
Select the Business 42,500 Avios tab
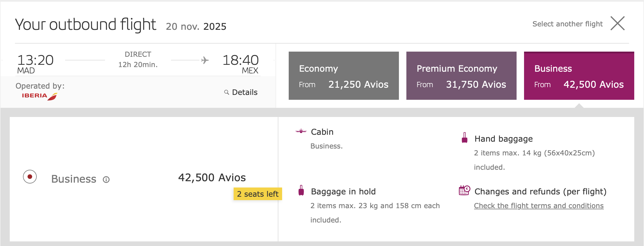tap(579, 76)
